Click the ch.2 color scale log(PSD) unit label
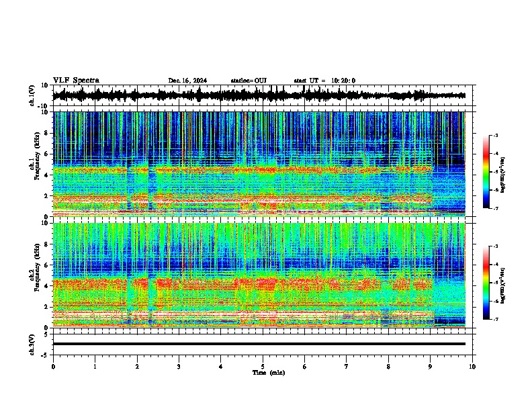This screenshot has width=532, height=411. (x=503, y=285)
